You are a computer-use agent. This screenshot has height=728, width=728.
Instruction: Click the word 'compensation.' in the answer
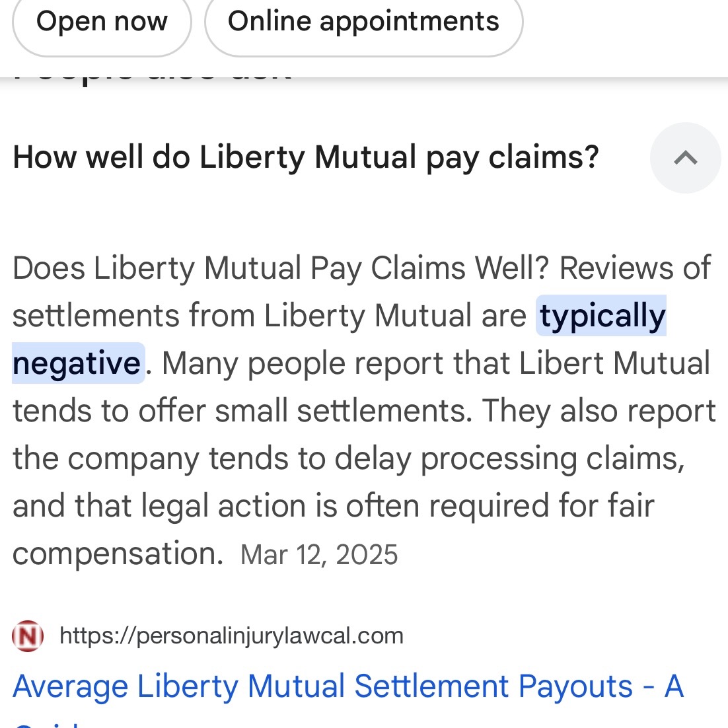(118, 554)
